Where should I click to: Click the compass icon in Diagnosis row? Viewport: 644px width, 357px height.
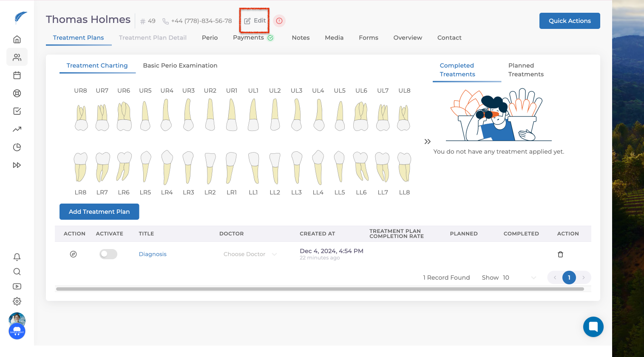73,254
